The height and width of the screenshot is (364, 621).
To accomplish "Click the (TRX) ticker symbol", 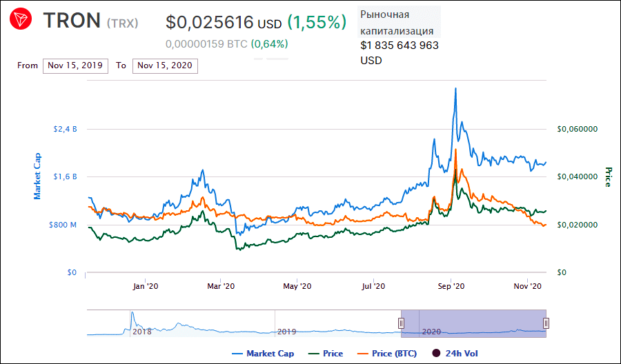I will click(122, 23).
